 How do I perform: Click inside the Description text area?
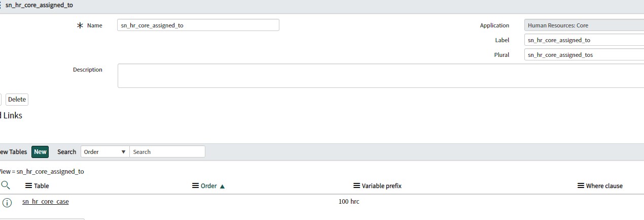[381, 76]
